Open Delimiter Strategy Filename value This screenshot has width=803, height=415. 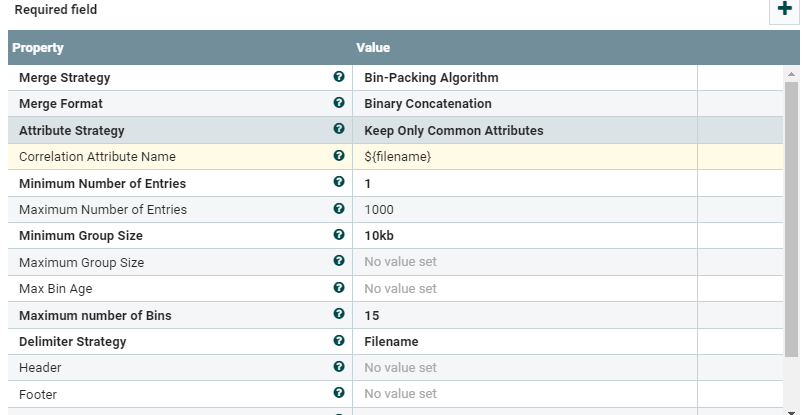click(x=391, y=341)
